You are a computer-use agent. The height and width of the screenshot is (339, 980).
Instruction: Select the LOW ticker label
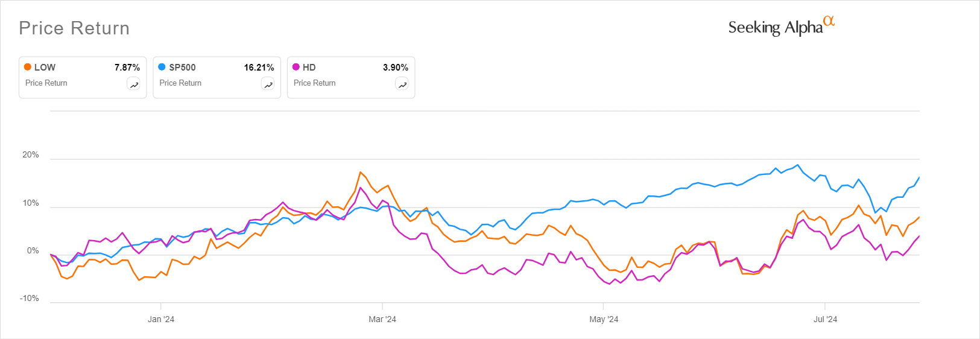point(45,68)
